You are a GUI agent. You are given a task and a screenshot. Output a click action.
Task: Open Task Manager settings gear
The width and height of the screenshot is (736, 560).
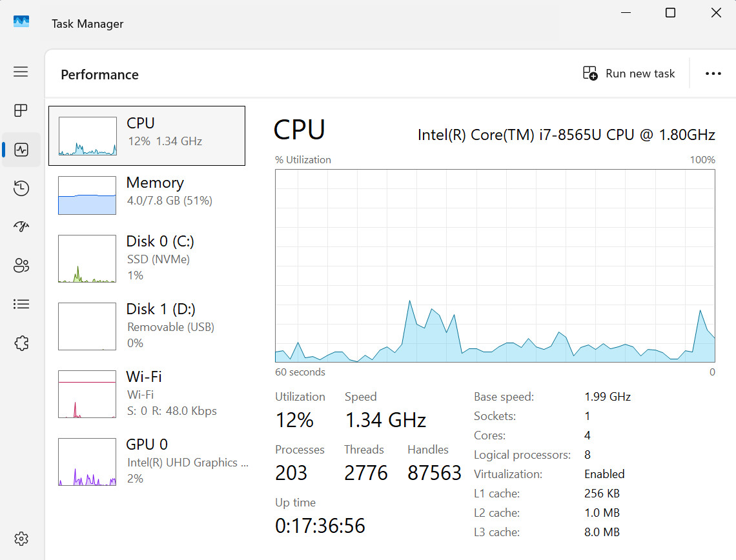tap(21, 539)
